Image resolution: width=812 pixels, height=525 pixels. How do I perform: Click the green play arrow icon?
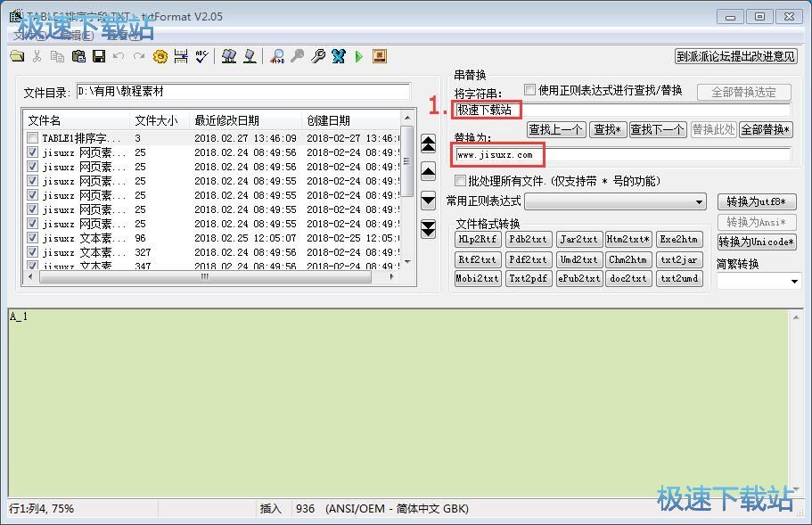(x=359, y=56)
